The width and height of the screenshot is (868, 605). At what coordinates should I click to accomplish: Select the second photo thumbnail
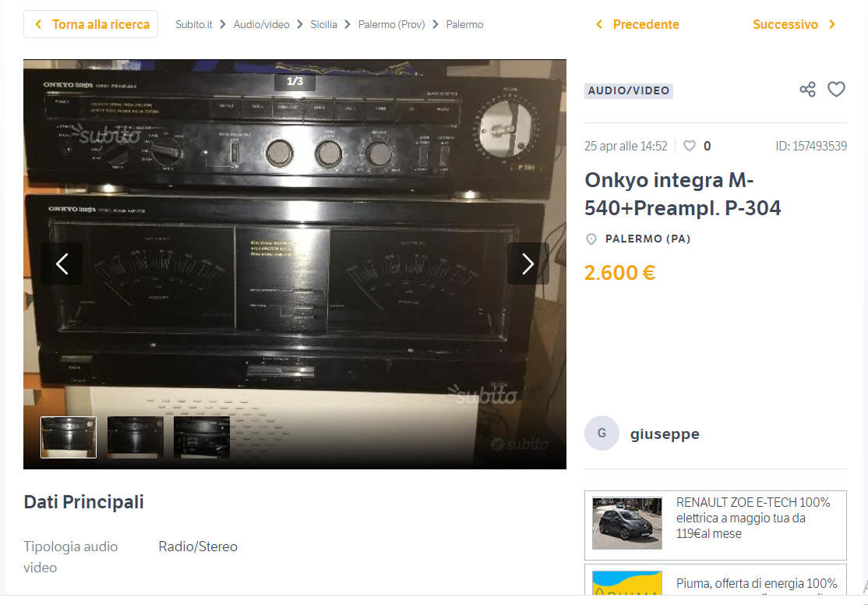[135, 437]
